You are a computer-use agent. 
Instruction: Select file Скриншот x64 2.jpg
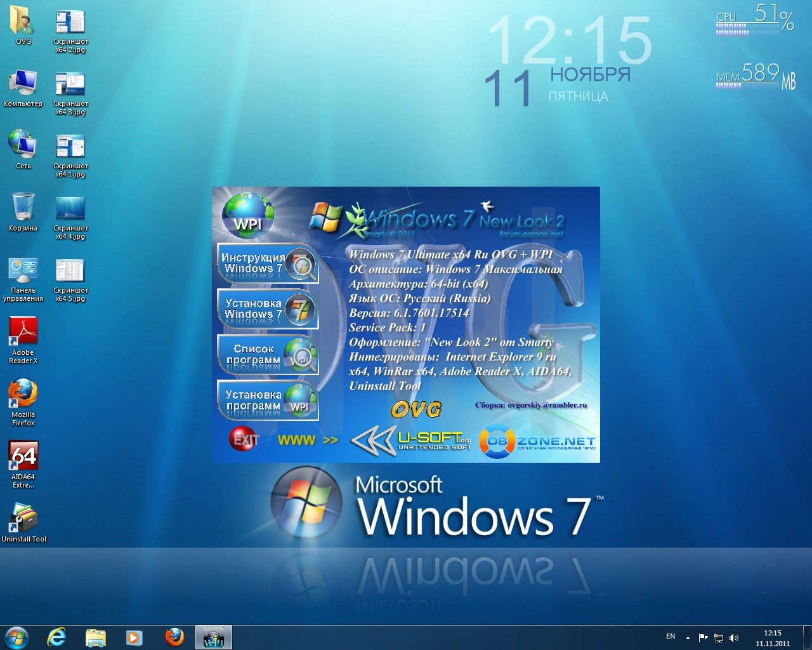pos(70,32)
